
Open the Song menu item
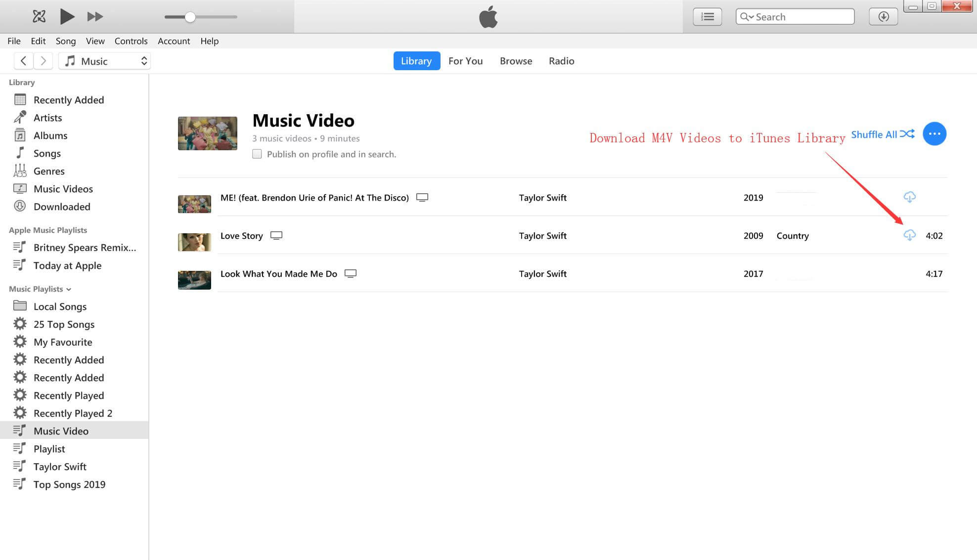[x=66, y=40]
